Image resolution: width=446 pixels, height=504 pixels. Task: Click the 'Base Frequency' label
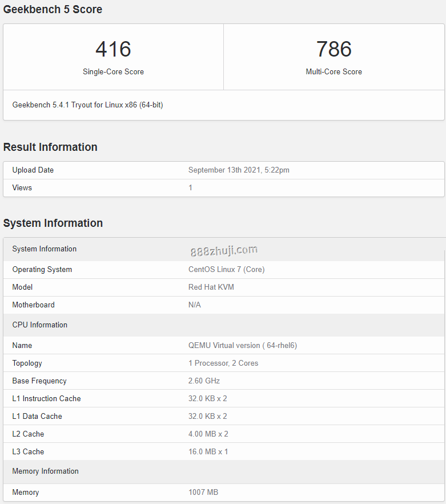point(39,381)
